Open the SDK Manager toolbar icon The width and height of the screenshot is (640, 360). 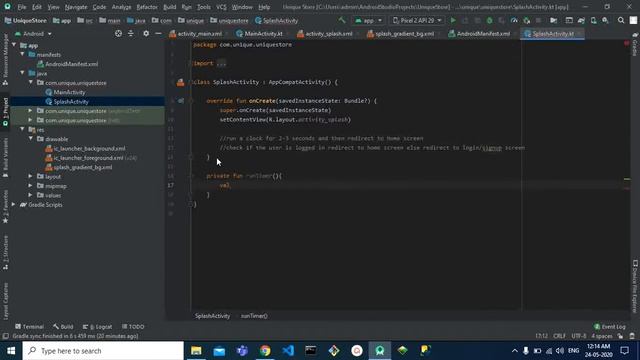[x=605, y=20]
